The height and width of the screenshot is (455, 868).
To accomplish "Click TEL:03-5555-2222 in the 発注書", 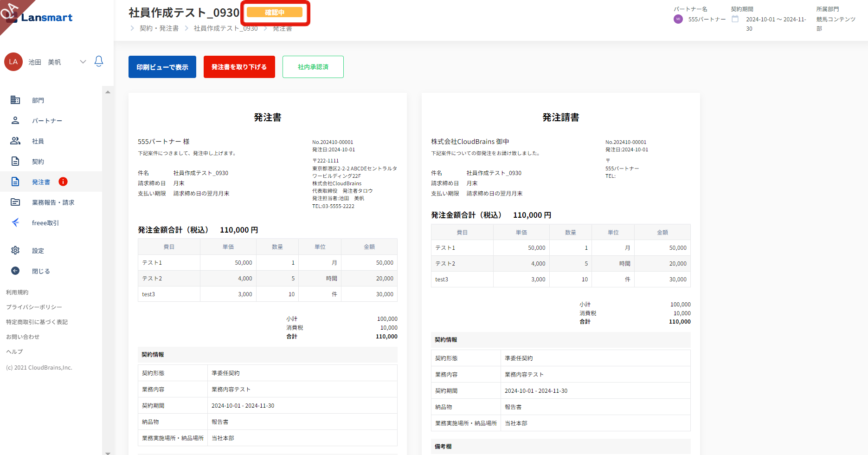I will tap(333, 206).
